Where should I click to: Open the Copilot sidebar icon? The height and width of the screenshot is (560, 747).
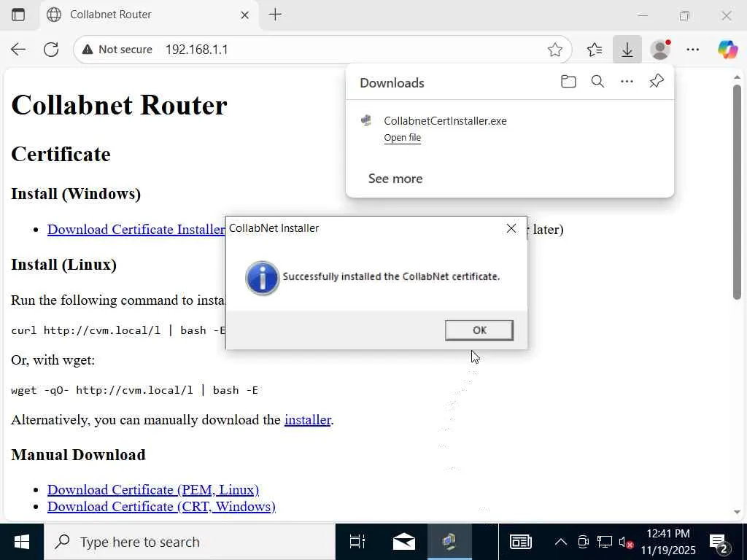click(727, 50)
